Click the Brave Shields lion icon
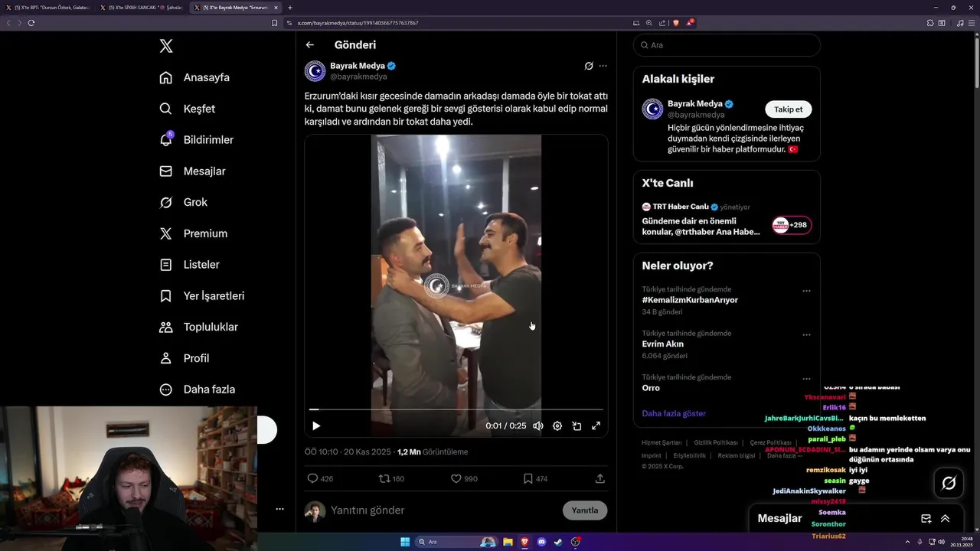This screenshot has height=551, width=980. (x=675, y=23)
